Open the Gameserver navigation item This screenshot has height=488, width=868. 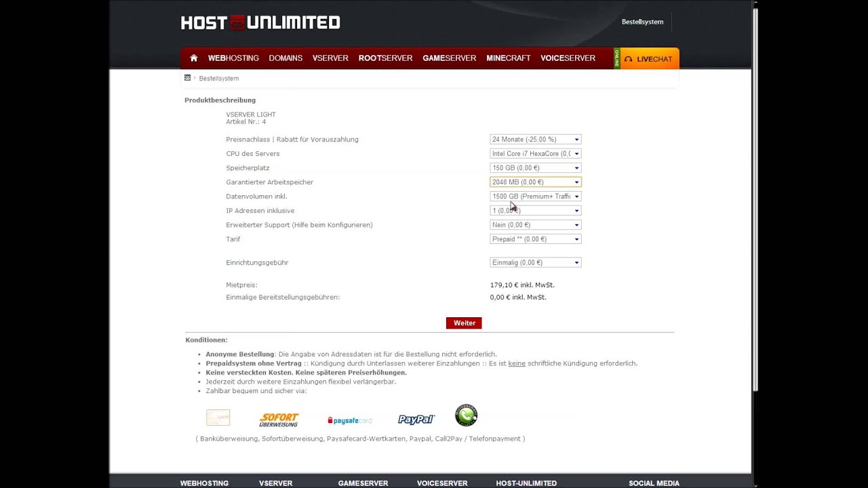(449, 58)
